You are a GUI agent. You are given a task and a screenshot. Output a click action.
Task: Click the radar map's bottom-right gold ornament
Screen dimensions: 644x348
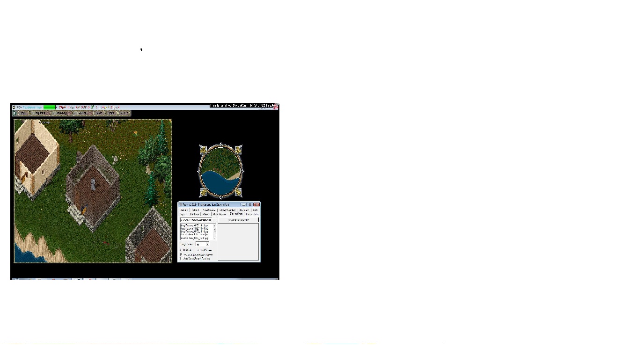pyautogui.click(x=238, y=192)
